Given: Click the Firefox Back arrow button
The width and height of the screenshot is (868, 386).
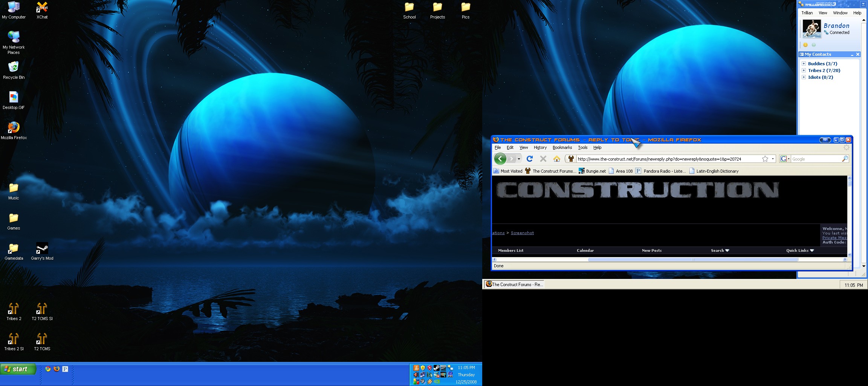Looking at the screenshot, I should 500,159.
